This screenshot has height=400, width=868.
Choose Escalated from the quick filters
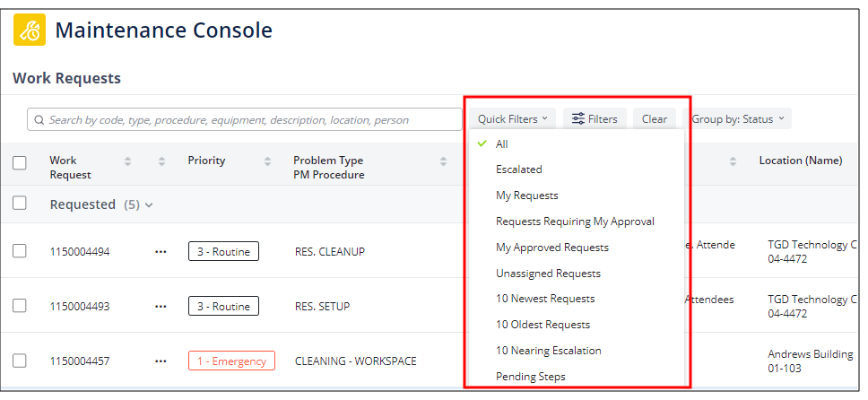coord(519,169)
